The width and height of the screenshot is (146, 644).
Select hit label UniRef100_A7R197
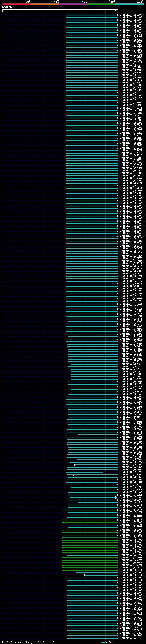point(131,105)
